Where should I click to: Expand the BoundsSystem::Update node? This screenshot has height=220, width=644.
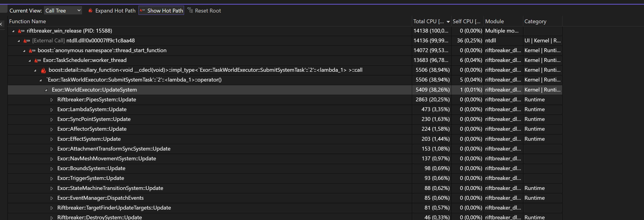[51, 169]
